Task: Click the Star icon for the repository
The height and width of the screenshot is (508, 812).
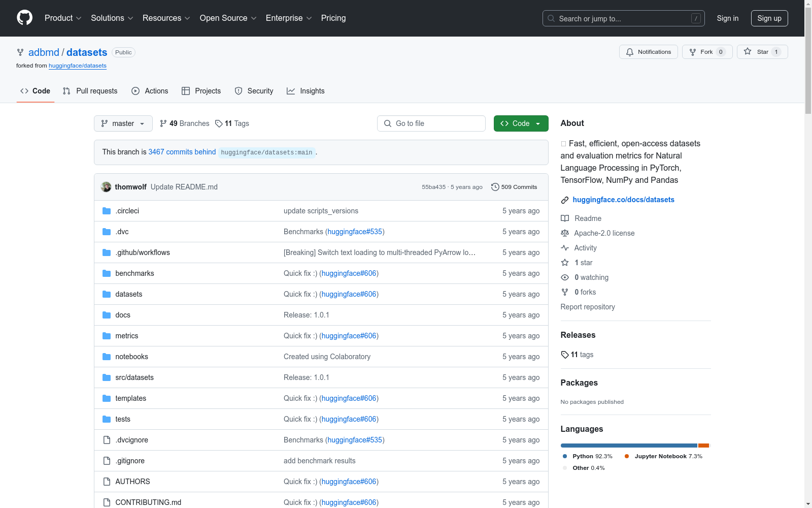Action: 748,51
